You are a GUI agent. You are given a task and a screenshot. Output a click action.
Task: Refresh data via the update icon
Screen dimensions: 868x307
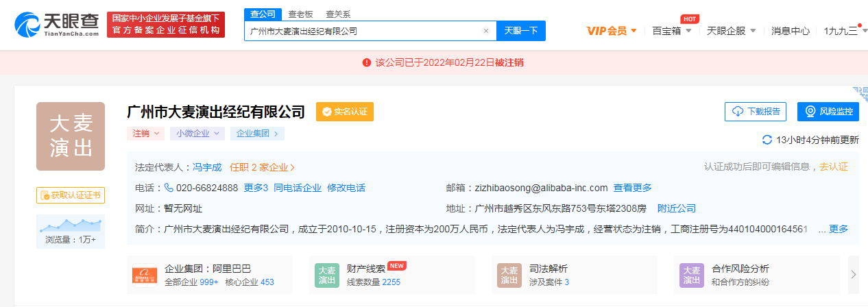[767, 140]
